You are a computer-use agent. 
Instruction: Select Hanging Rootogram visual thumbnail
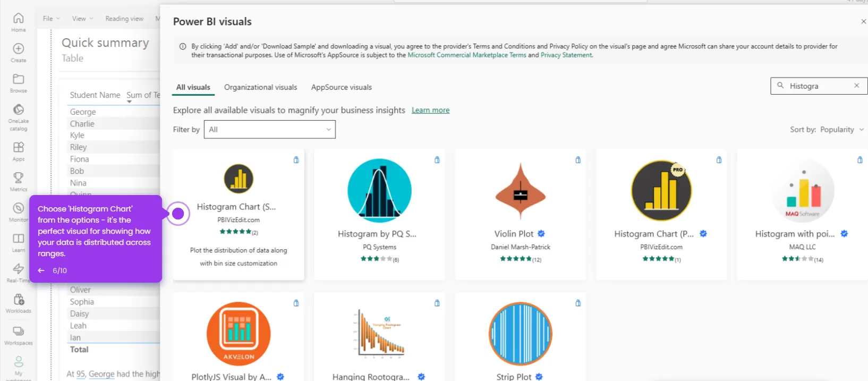coord(379,333)
